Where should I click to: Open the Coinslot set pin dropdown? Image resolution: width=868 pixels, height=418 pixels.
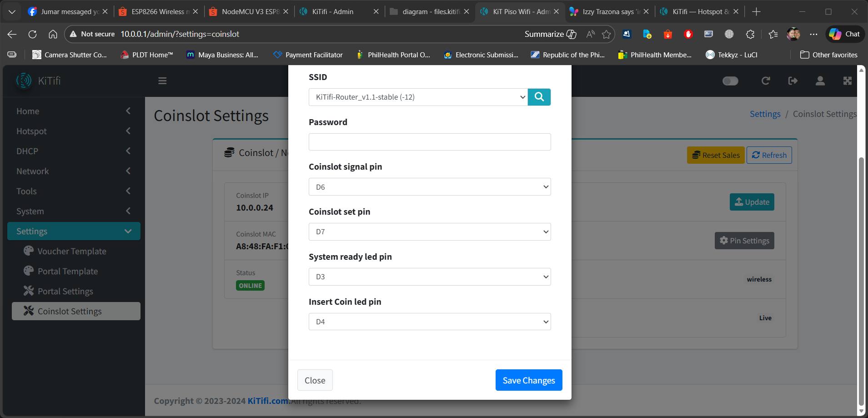430,232
